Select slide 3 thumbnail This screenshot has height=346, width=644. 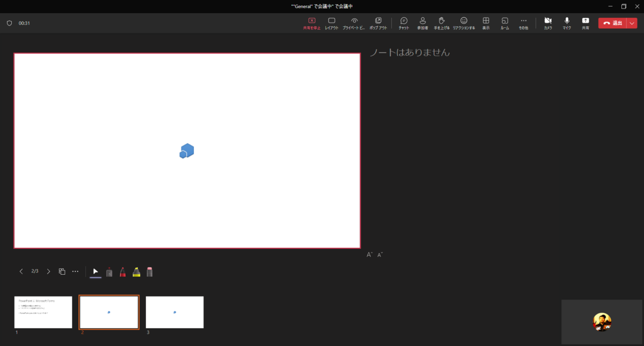[174, 312]
